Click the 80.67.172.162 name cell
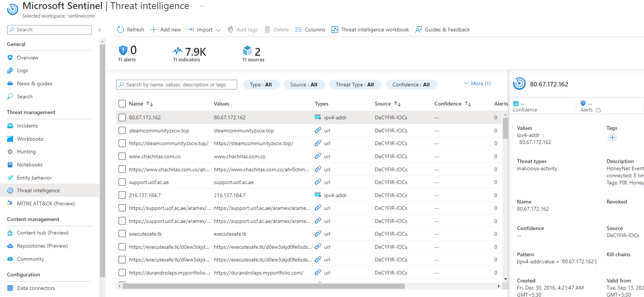This screenshot has width=644, height=297. (x=145, y=117)
